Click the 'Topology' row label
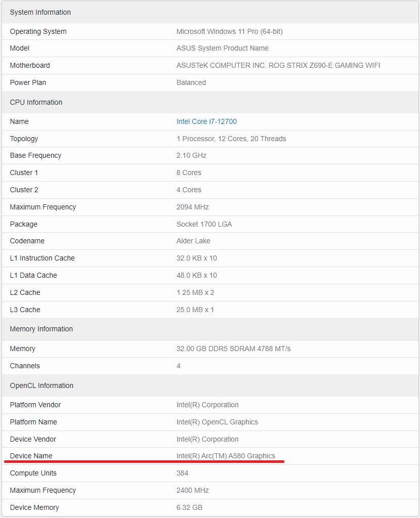420x518 pixels. 24,139
